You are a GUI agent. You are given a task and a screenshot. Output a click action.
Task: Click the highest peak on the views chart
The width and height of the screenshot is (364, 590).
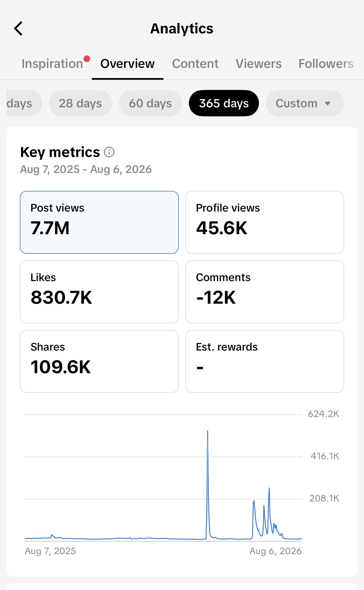click(x=208, y=431)
